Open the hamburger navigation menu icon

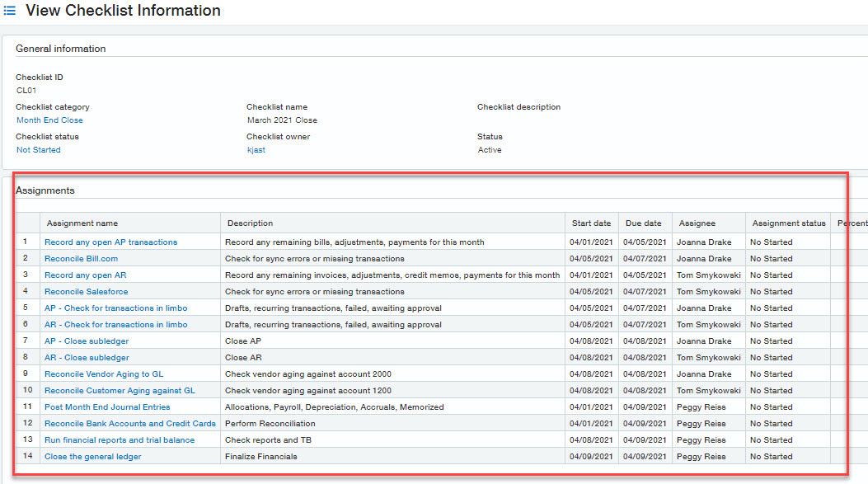point(10,12)
